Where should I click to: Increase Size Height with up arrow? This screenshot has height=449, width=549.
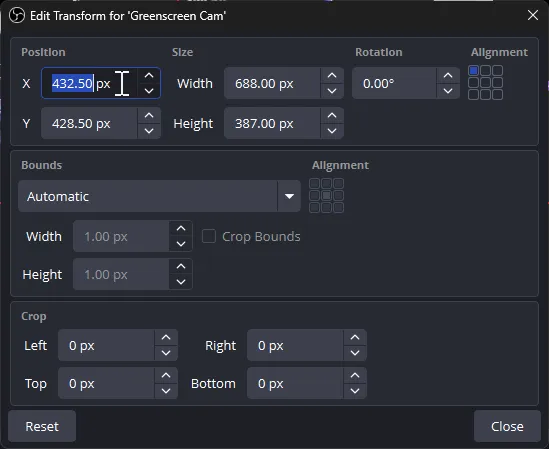tap(332, 115)
